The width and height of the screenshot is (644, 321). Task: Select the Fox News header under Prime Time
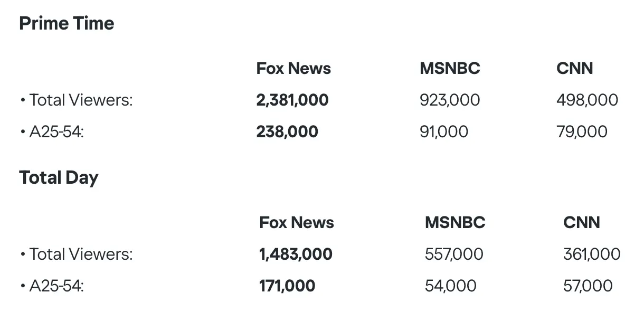click(293, 68)
